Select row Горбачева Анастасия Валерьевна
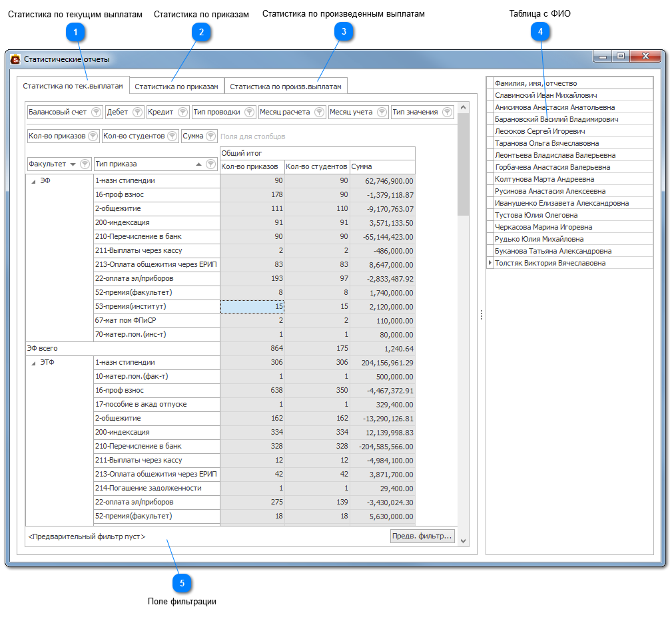672x617 pixels. (573, 167)
